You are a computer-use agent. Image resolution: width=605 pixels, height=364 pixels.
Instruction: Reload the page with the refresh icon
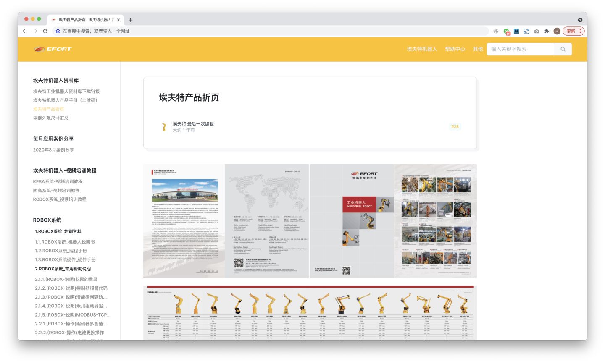pos(45,31)
